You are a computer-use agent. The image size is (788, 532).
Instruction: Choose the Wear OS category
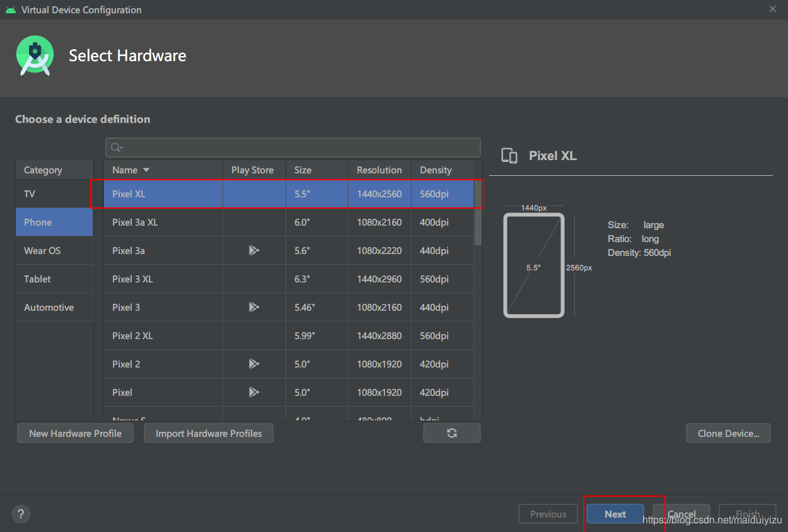[54, 250]
